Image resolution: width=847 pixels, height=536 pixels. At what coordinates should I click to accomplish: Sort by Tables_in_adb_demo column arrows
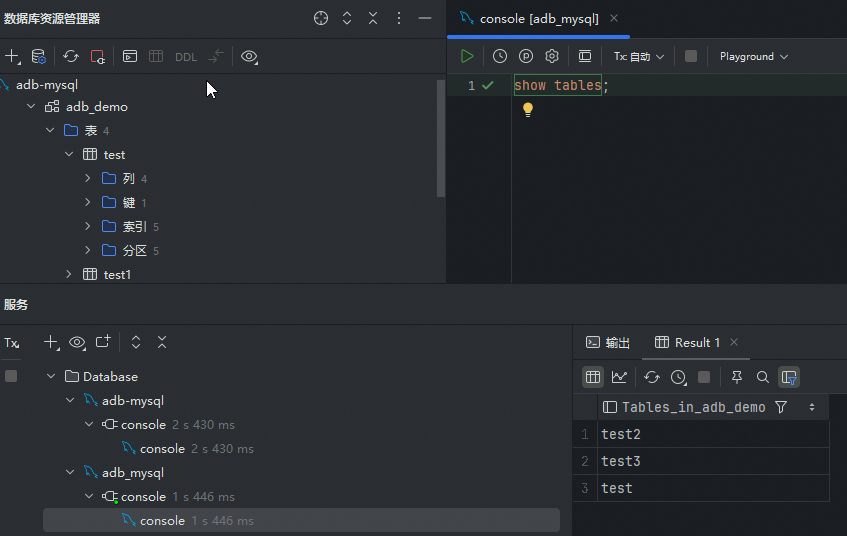812,407
